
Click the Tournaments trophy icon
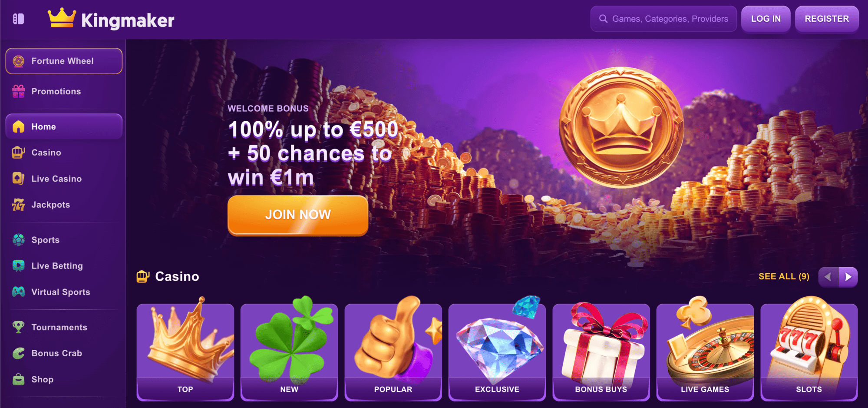[19, 327]
